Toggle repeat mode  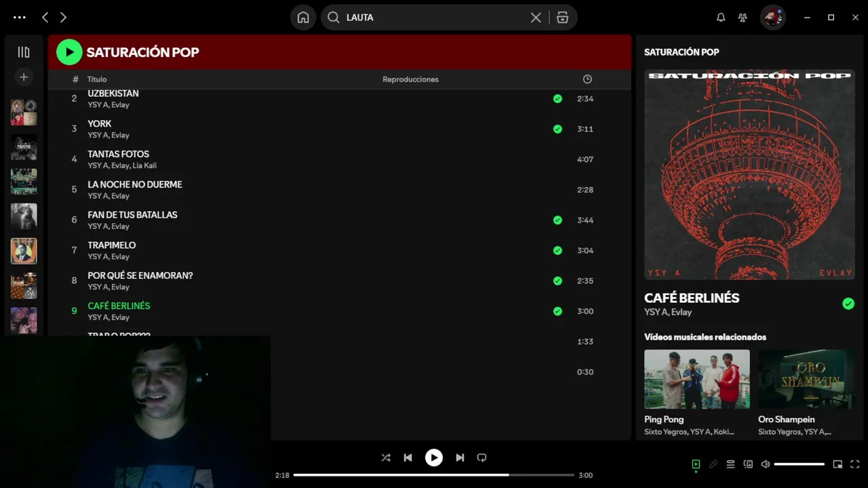[x=481, y=457]
